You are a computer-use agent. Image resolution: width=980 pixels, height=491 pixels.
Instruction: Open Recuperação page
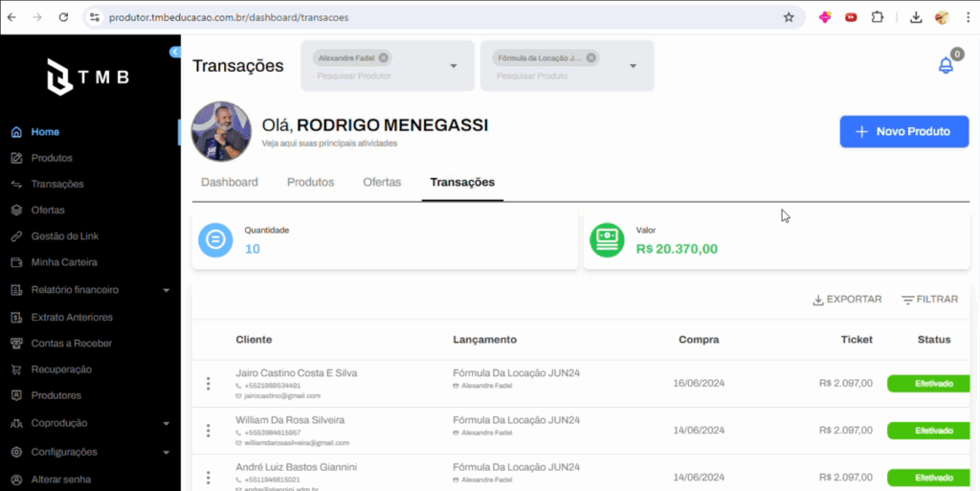click(60, 369)
